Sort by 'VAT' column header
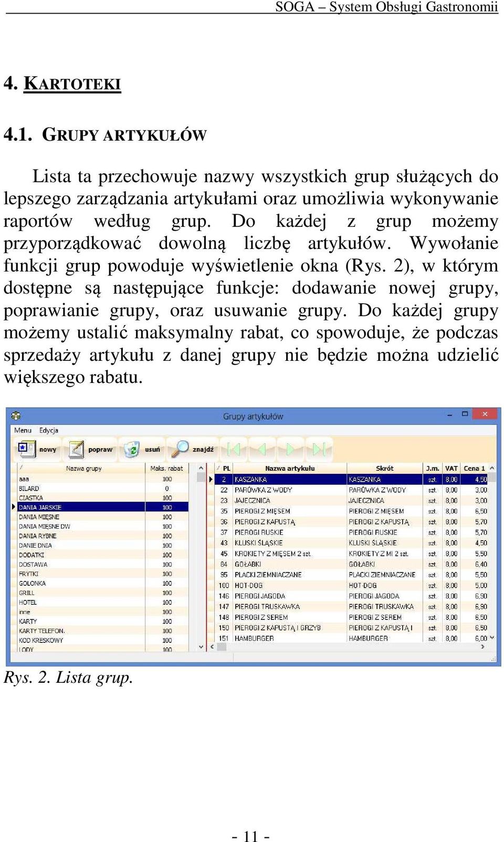Screen dimensions: 504x842 click(x=451, y=468)
